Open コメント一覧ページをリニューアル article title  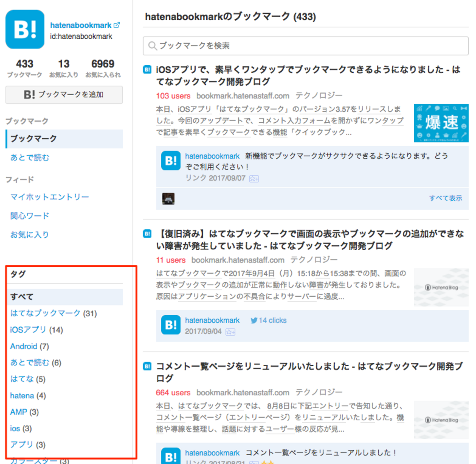[309, 372]
